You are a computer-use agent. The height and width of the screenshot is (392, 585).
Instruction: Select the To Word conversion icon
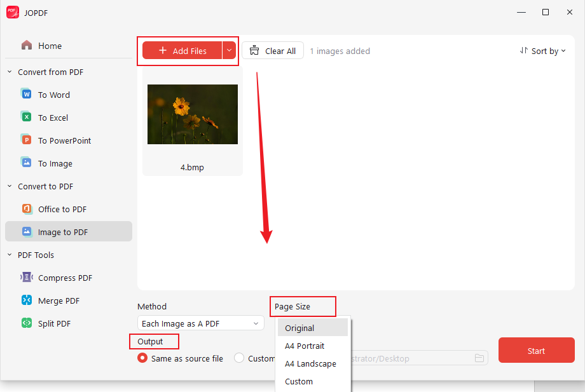coord(25,94)
